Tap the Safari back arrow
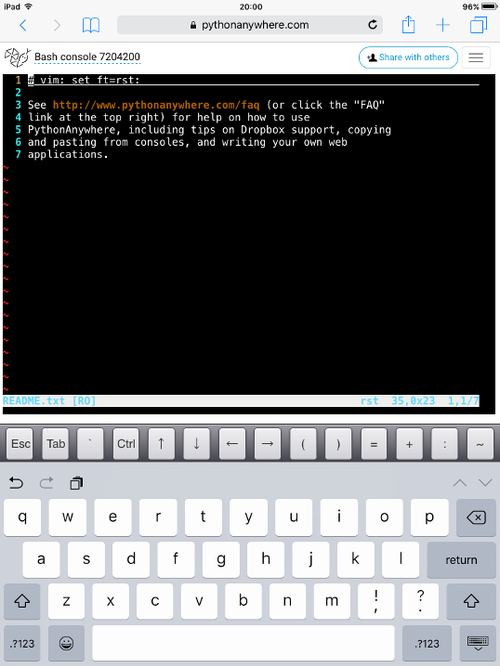500x666 pixels. (23, 25)
